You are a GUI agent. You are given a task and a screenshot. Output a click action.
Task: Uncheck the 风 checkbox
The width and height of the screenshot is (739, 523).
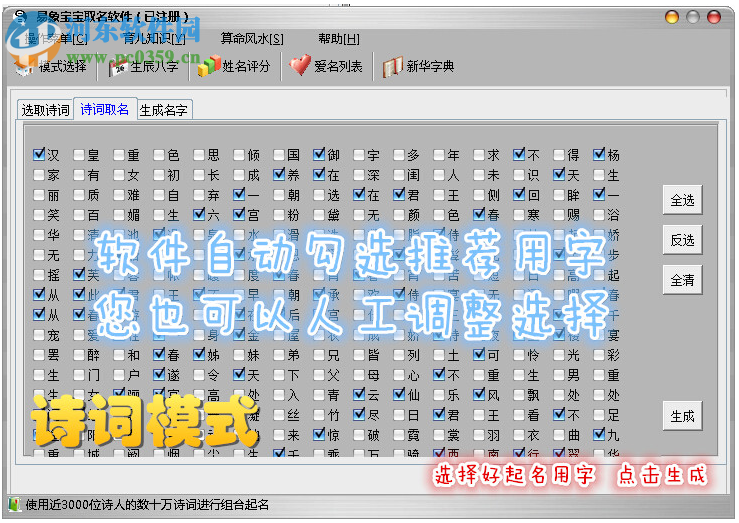479,395
